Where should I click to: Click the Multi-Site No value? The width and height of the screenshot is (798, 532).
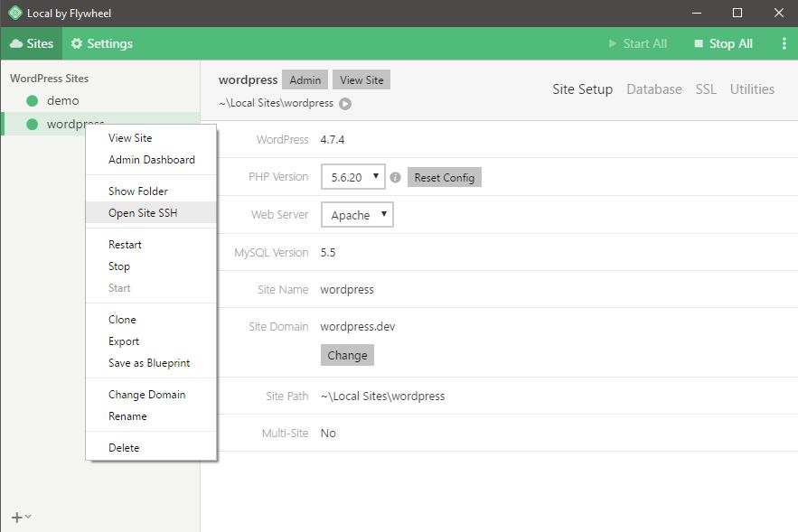click(328, 434)
